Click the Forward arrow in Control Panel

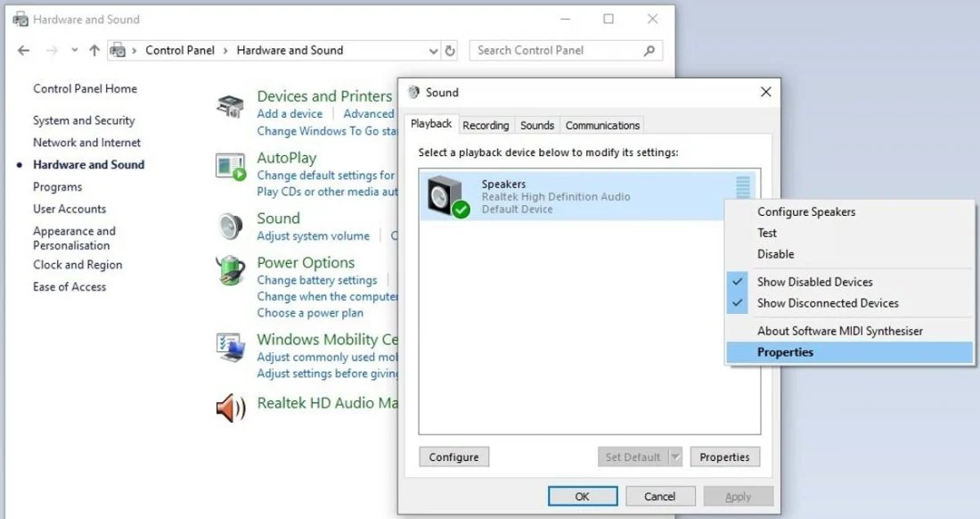pos(52,51)
